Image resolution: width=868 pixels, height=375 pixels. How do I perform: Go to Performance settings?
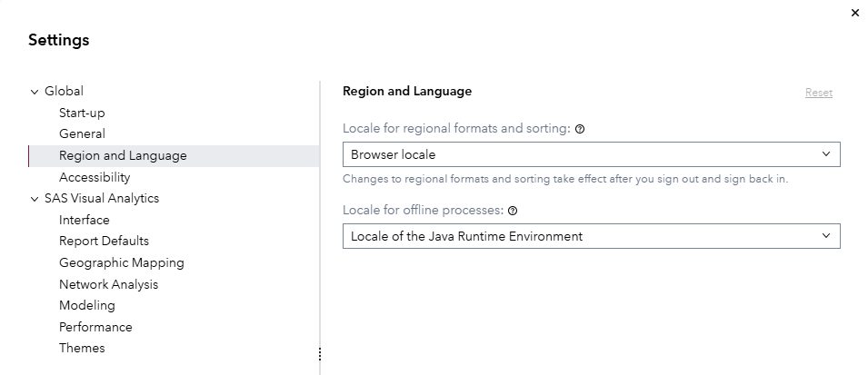tap(95, 327)
